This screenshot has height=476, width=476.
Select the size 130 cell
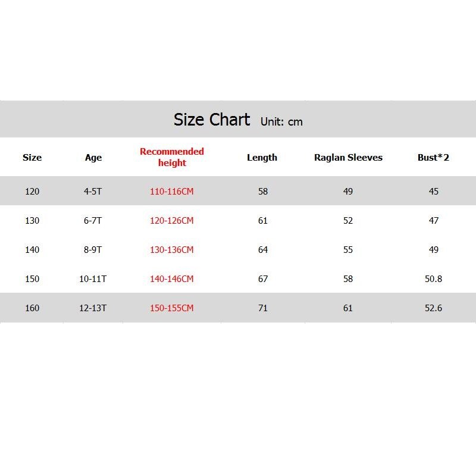tap(32, 221)
